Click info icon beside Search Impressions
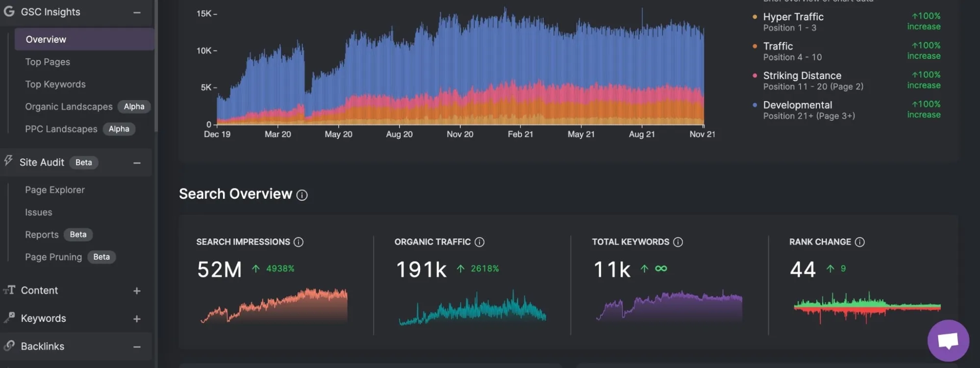Screen dimensions: 980x368 pyautogui.click(x=298, y=242)
